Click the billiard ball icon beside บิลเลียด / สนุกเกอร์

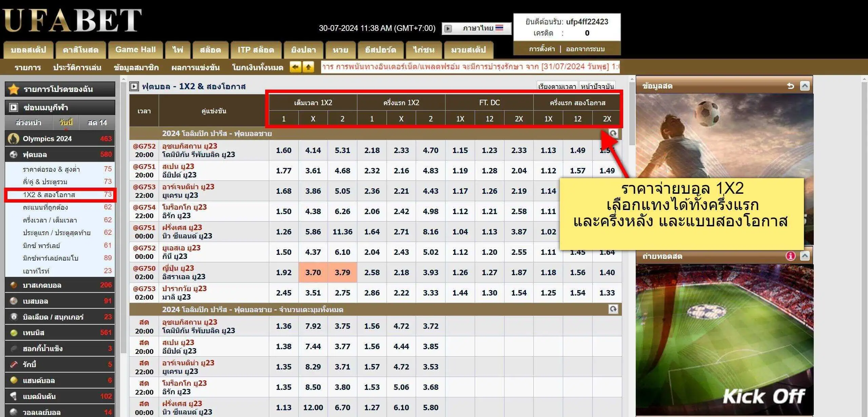(14, 317)
